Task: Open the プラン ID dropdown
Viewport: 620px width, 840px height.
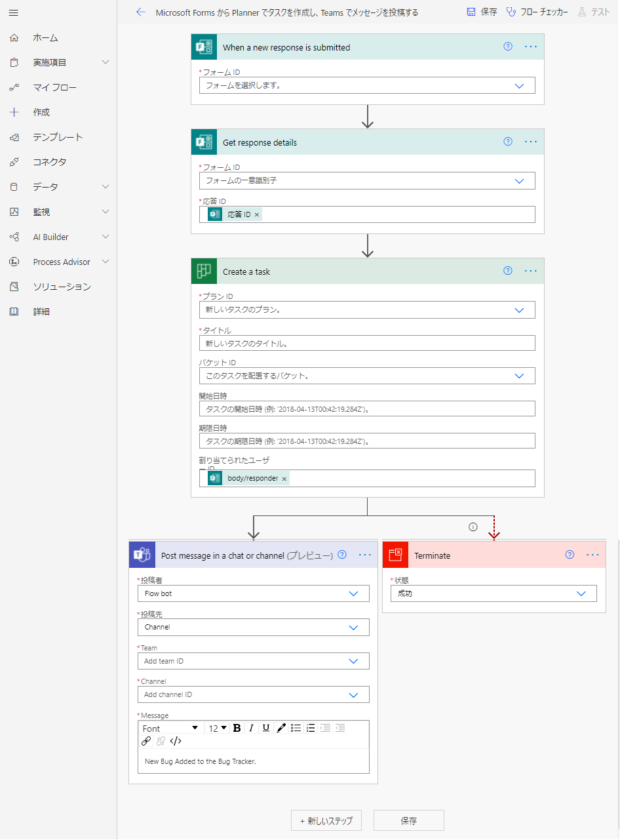Action: (520, 310)
